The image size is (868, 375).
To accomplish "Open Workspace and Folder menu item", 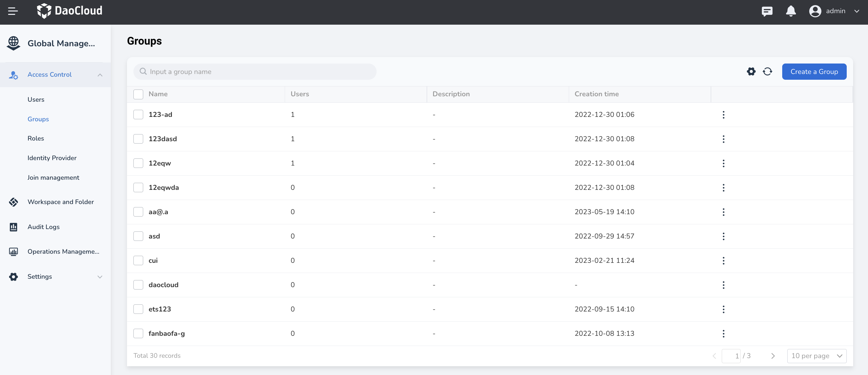I will click(x=61, y=202).
